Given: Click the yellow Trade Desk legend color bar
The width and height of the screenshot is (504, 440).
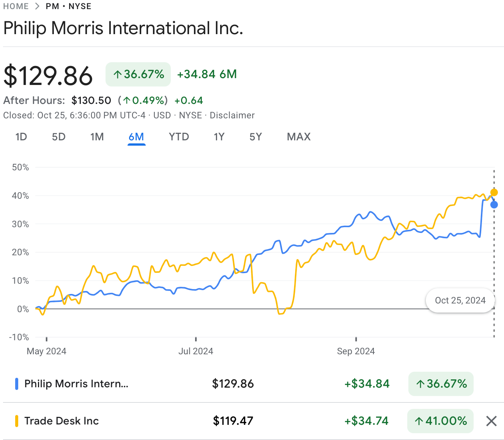Looking at the screenshot, I should (x=16, y=421).
